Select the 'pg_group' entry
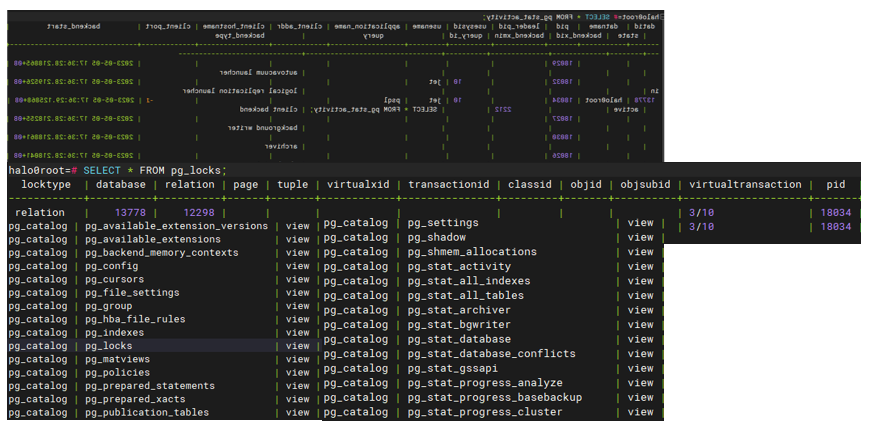Viewport: 872px width, 430px height. 108,306
